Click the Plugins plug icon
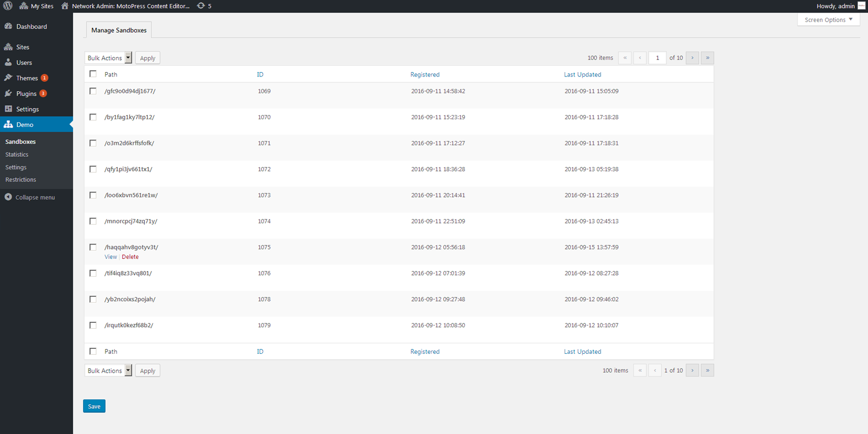This screenshot has width=868, height=434. [x=8, y=93]
